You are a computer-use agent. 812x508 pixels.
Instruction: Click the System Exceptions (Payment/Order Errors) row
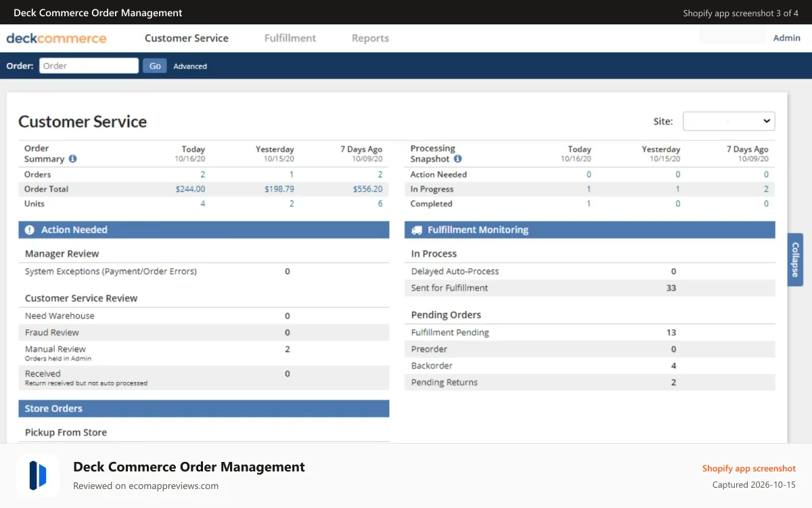click(204, 272)
